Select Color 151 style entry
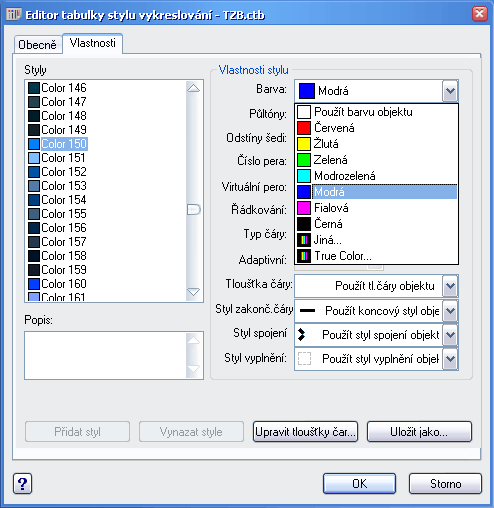The image size is (494, 508). click(57, 158)
